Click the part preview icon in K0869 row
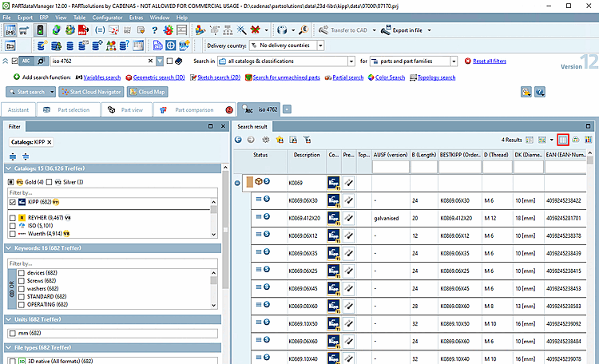The image size is (599, 364). [348, 183]
